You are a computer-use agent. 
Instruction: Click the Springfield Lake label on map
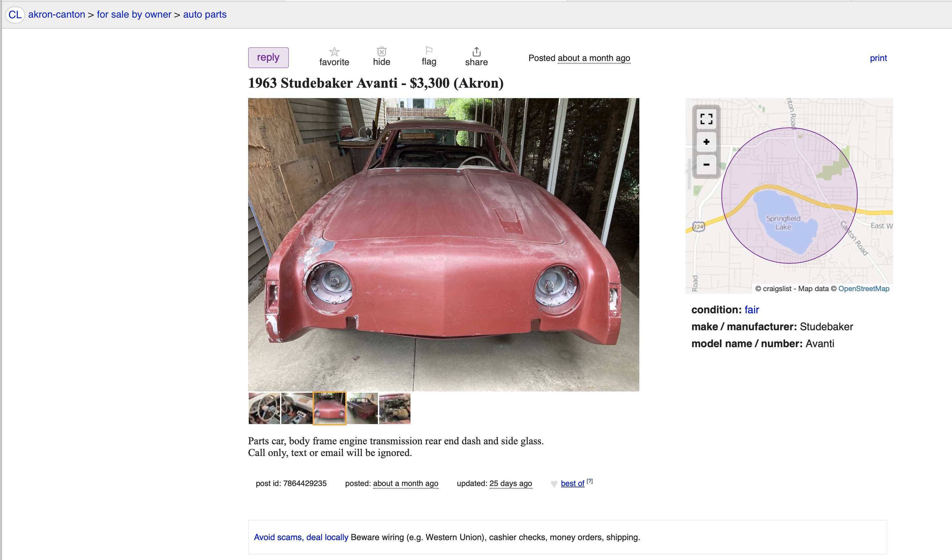(x=783, y=223)
